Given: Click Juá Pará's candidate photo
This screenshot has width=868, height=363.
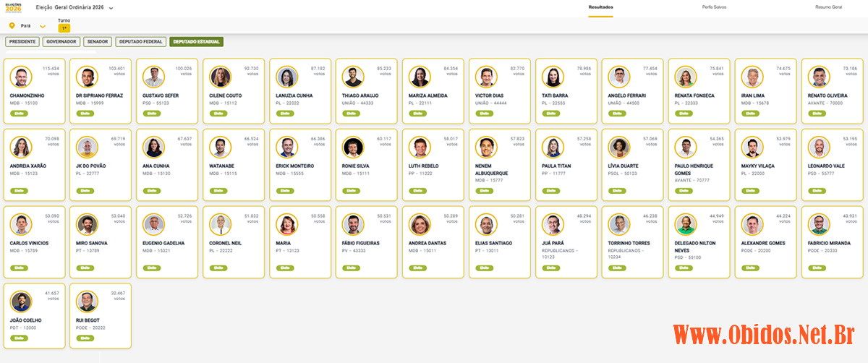Looking at the screenshot, I should [x=553, y=224].
